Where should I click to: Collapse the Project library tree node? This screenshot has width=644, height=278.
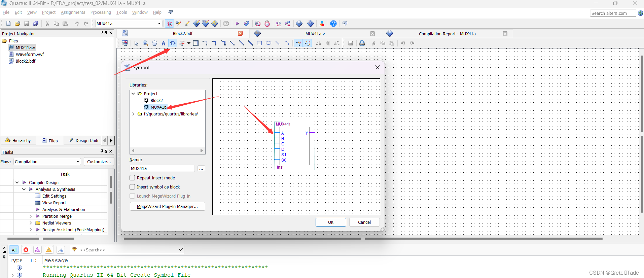pyautogui.click(x=133, y=94)
